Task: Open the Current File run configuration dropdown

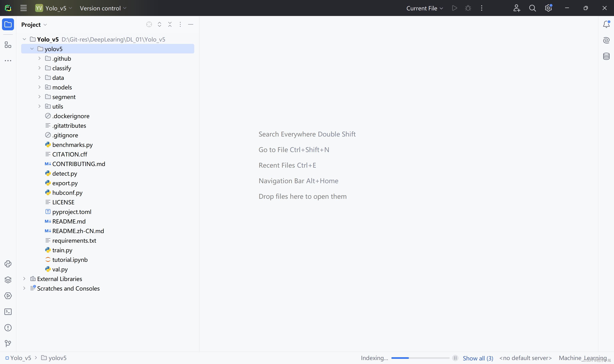Action: click(425, 8)
